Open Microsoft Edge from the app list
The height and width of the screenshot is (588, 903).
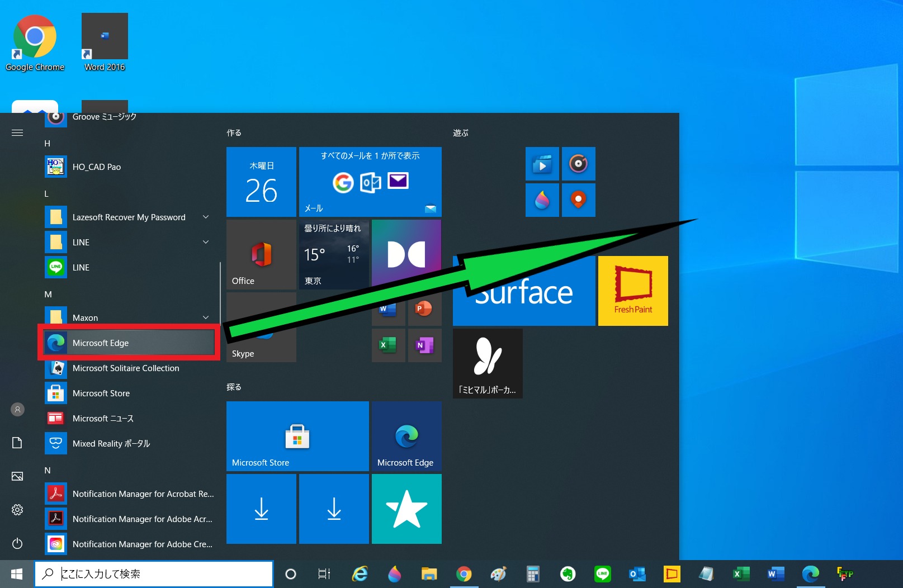pyautogui.click(x=129, y=343)
